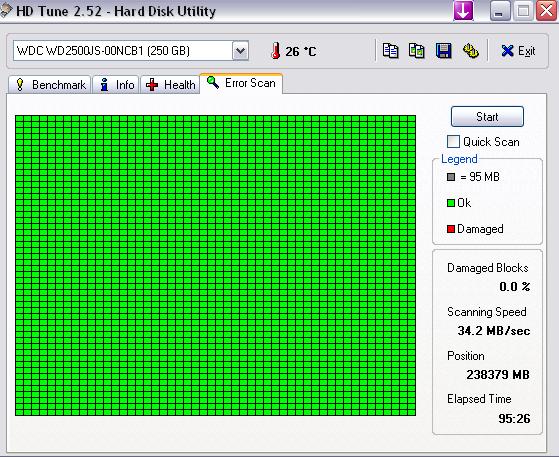
Task: Click the floppy disk save icon
Action: (x=443, y=51)
